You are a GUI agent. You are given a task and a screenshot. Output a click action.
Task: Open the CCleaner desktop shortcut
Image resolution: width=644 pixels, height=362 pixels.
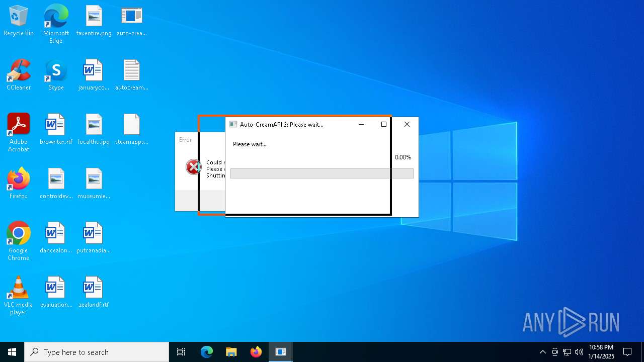pos(19,75)
